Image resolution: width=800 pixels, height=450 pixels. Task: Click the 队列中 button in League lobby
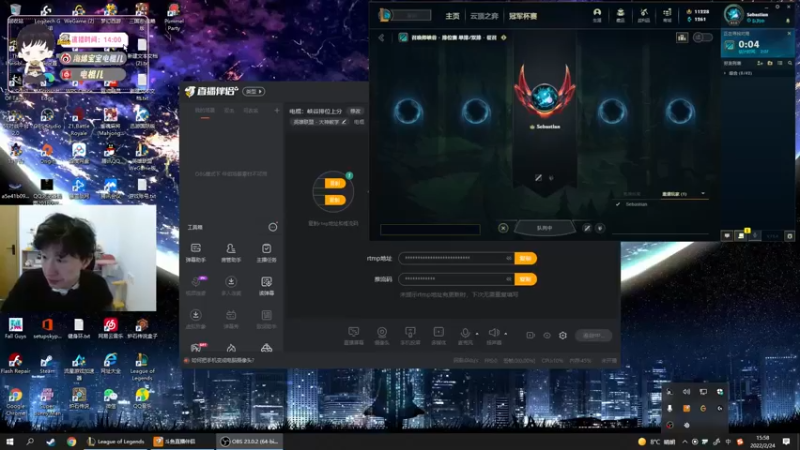544,228
